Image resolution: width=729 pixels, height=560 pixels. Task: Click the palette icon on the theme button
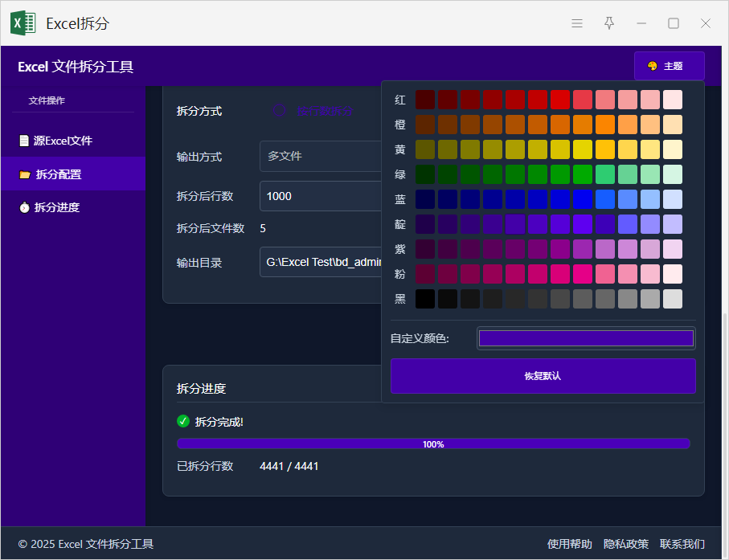pyautogui.click(x=653, y=66)
